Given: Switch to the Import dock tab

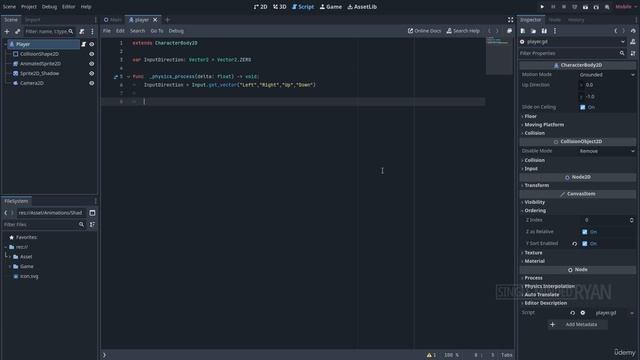Looking at the screenshot, I should point(33,20).
